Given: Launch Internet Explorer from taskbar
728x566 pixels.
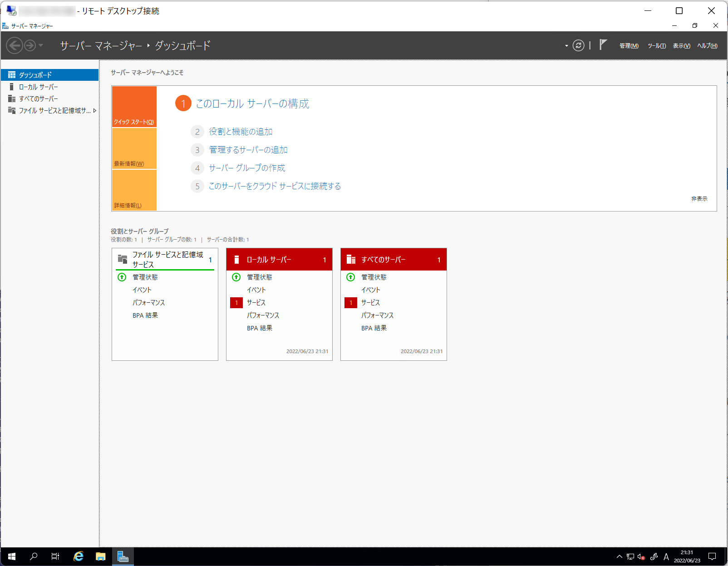Looking at the screenshot, I should tap(79, 556).
